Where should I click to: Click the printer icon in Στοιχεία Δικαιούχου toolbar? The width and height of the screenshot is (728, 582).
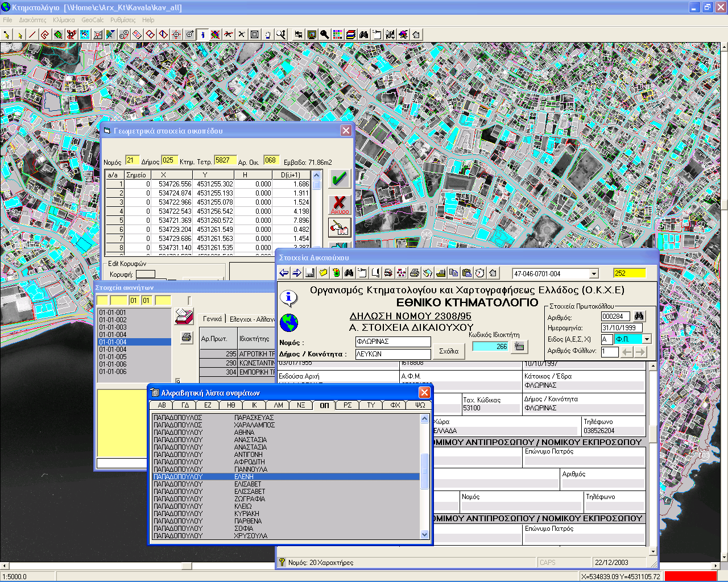point(415,273)
